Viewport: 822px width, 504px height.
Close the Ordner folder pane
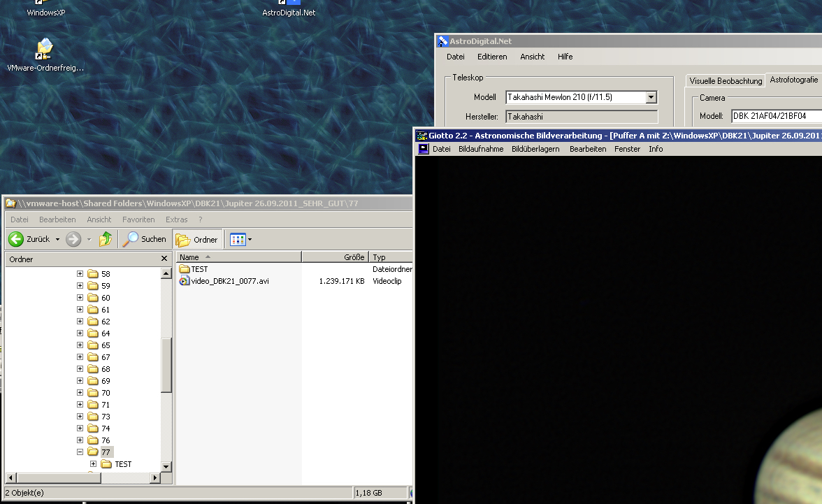pyautogui.click(x=164, y=259)
